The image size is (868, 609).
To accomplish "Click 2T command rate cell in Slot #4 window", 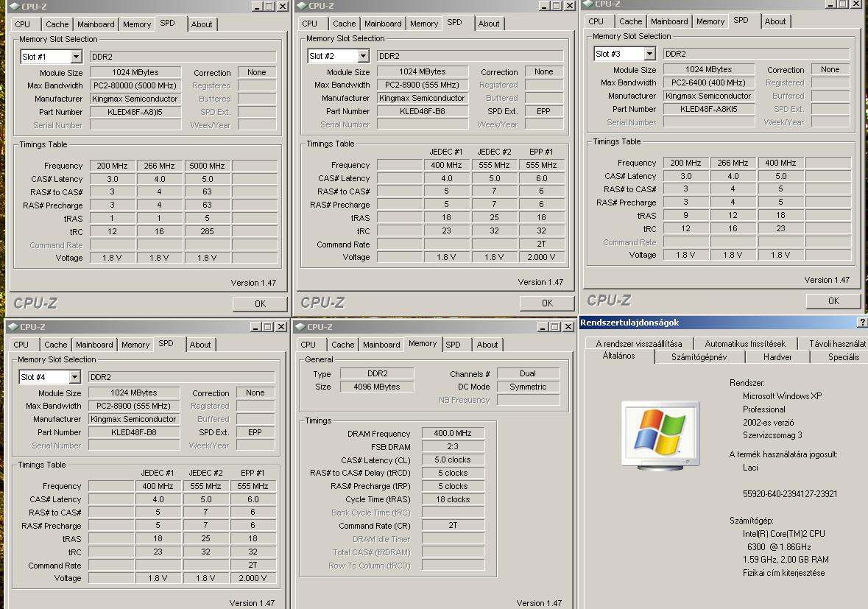I will coord(253,566).
